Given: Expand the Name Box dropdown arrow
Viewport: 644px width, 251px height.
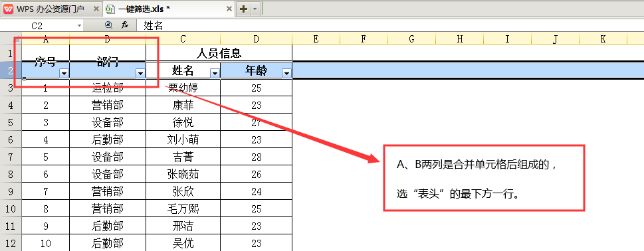Looking at the screenshot, I should (x=79, y=26).
